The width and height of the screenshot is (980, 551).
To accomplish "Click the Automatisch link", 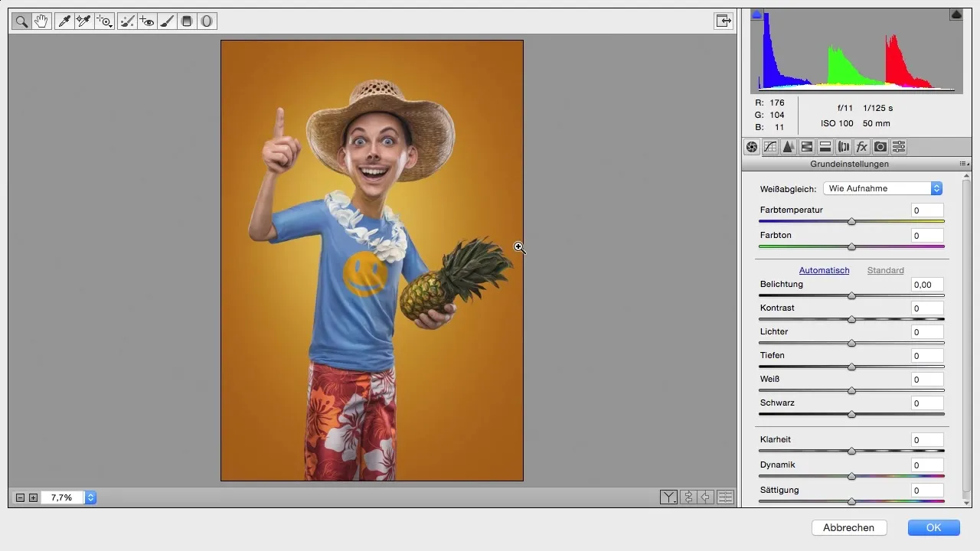I will click(x=824, y=270).
